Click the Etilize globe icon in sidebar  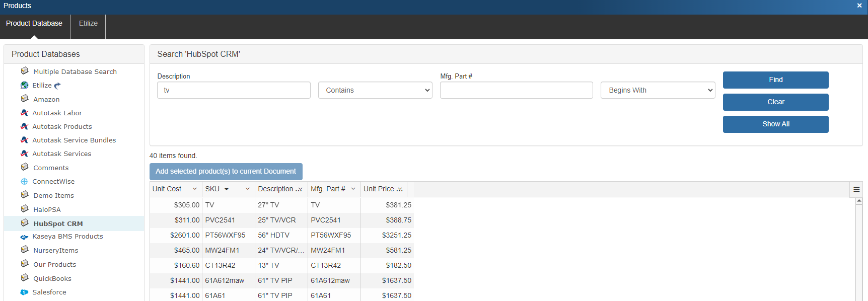[x=25, y=85]
